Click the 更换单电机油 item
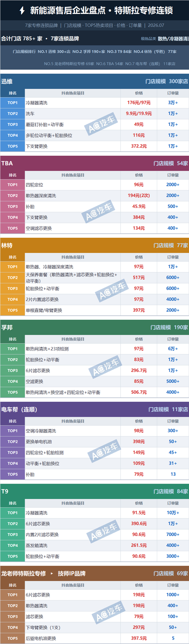Image resolution: width=189 pixels, height=644 pixels. (x=39, y=442)
